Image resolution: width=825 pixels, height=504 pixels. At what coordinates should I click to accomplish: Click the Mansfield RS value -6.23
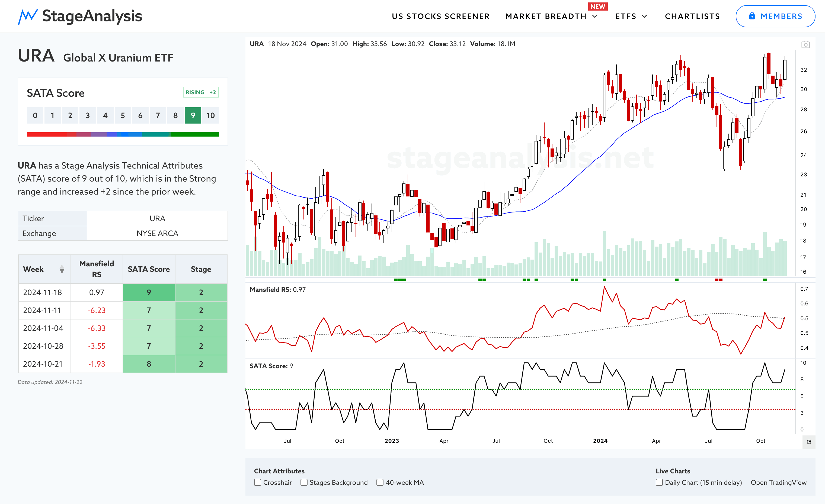coord(97,310)
